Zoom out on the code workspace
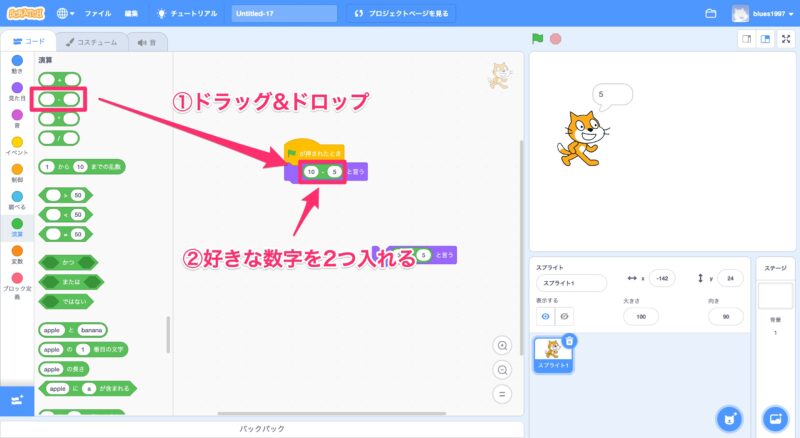The image size is (800, 438). coord(503,369)
